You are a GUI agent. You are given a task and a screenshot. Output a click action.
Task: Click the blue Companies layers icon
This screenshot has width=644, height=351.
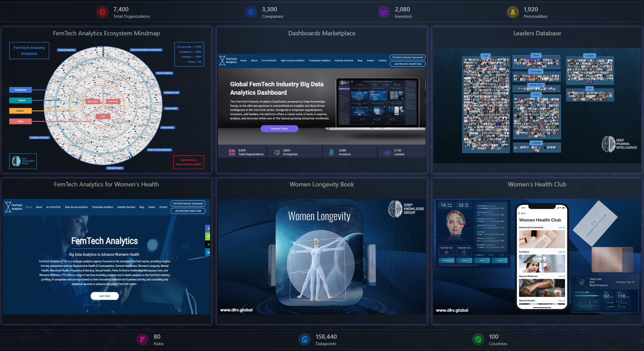click(251, 12)
